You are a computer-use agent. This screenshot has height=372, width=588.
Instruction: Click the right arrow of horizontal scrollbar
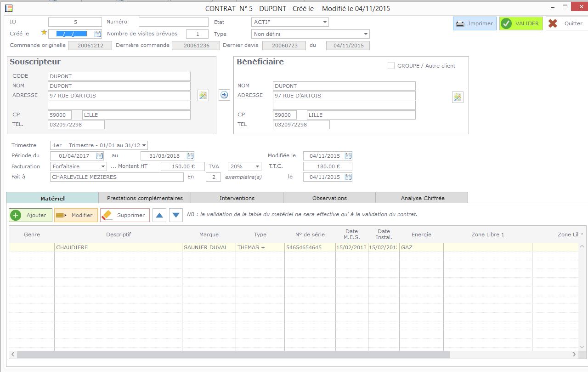point(574,355)
